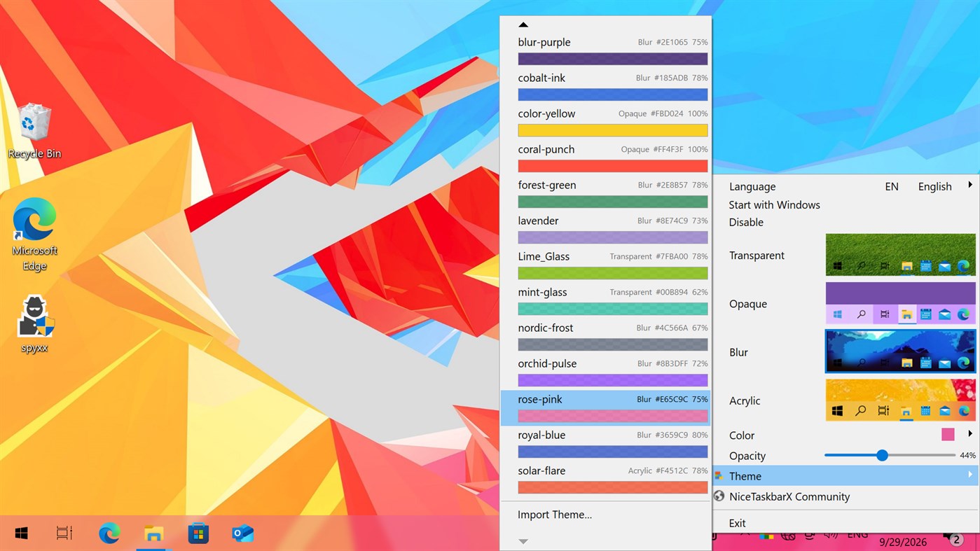Expand the Color submenu arrow

(970, 434)
